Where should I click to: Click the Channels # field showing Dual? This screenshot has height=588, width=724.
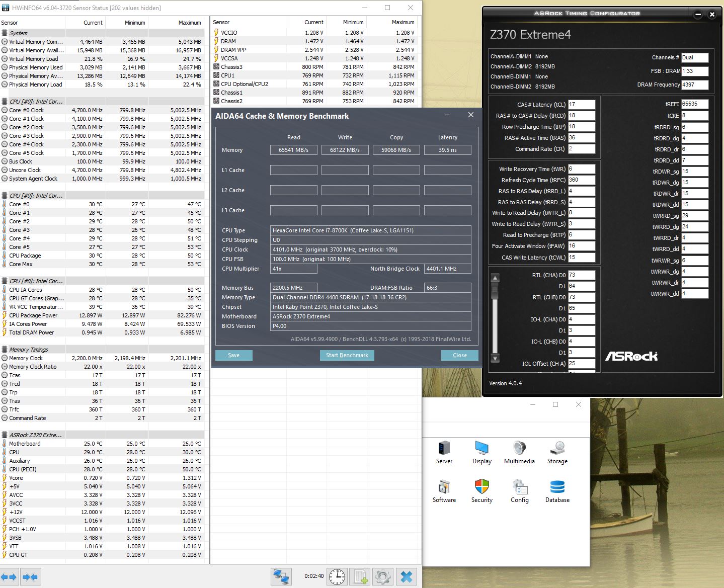pos(695,58)
